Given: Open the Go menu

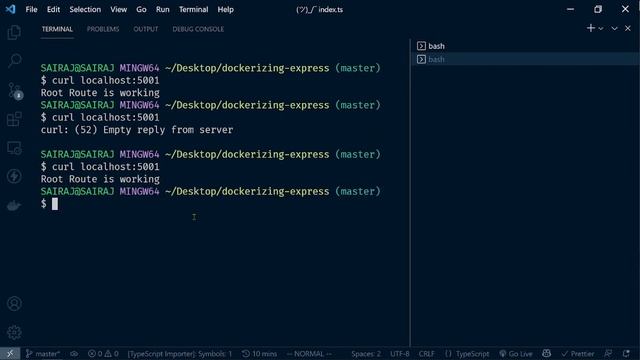Looking at the screenshot, I should [x=141, y=9].
